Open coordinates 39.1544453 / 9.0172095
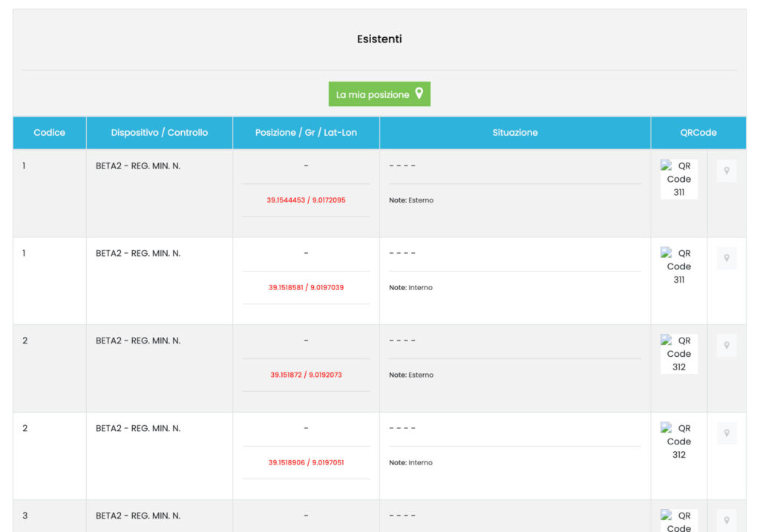Viewport: 760px width, 532px height. click(306, 200)
